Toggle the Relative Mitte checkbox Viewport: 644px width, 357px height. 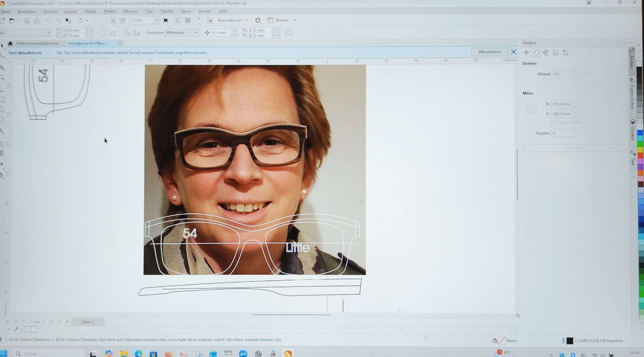pyautogui.click(x=553, y=122)
